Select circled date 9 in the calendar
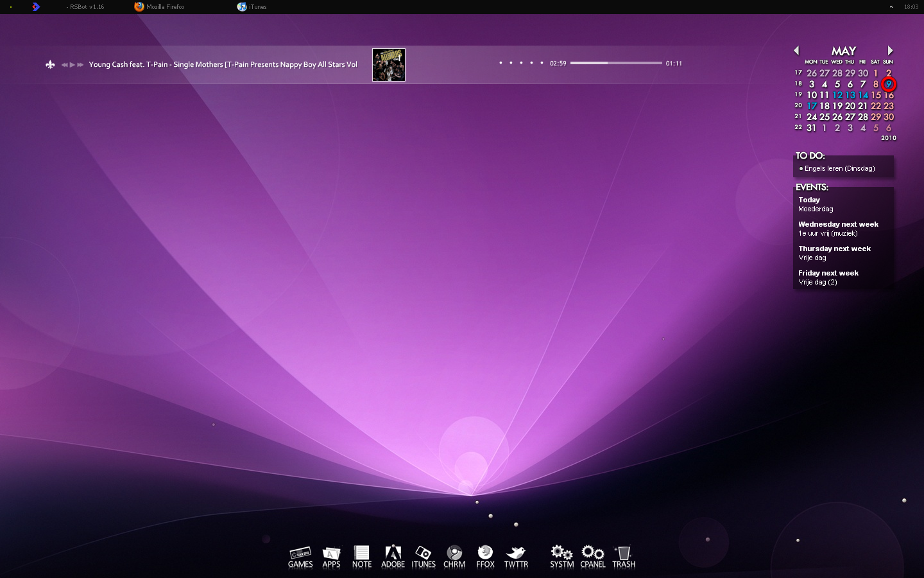 click(889, 84)
